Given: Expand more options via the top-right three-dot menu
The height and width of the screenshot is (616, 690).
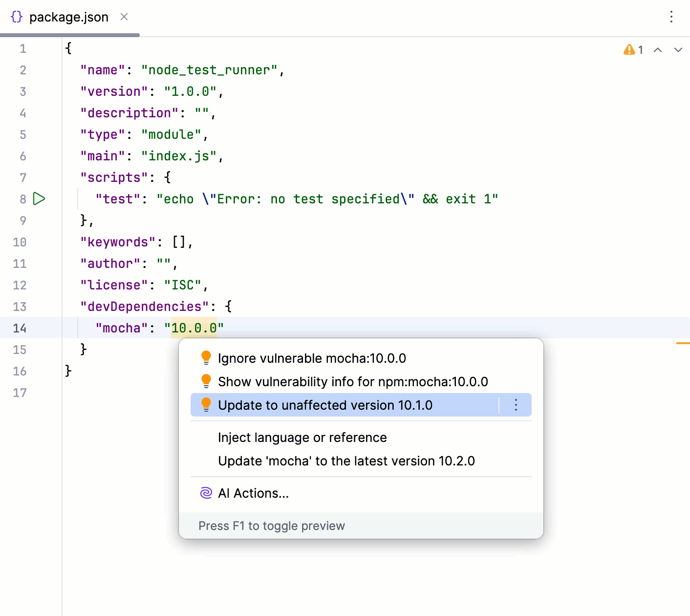Looking at the screenshot, I should click(671, 17).
